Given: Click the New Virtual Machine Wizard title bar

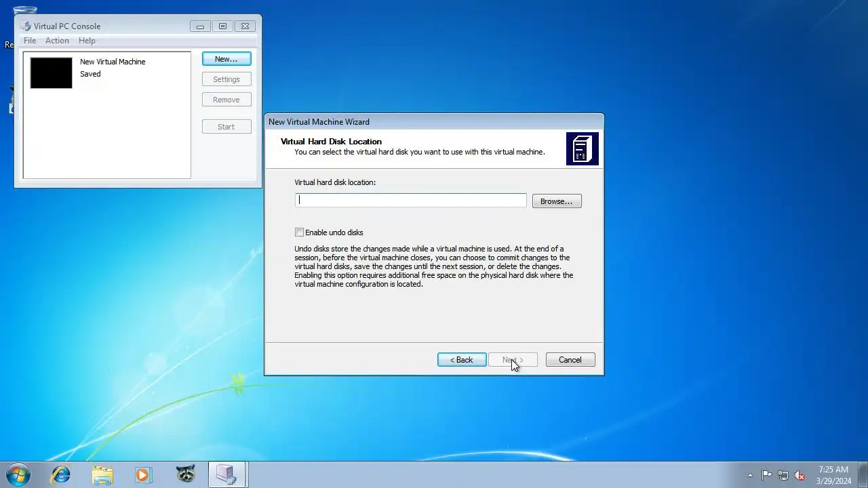Looking at the screenshot, I should click(434, 122).
